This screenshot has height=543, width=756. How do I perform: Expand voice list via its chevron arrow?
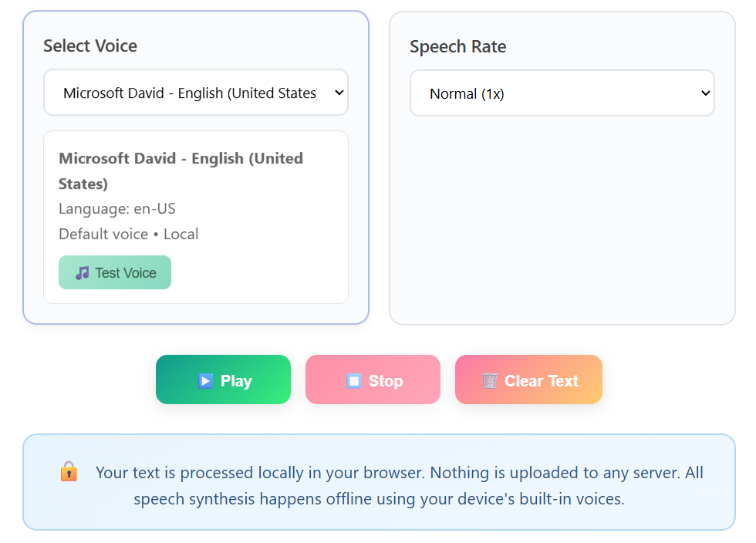339,92
